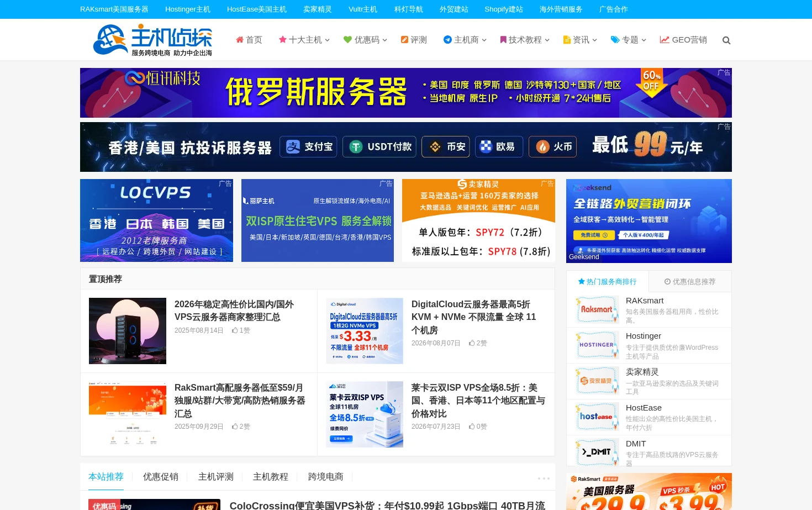Open the Geeksend 外贸营销 advertisement

click(x=649, y=221)
